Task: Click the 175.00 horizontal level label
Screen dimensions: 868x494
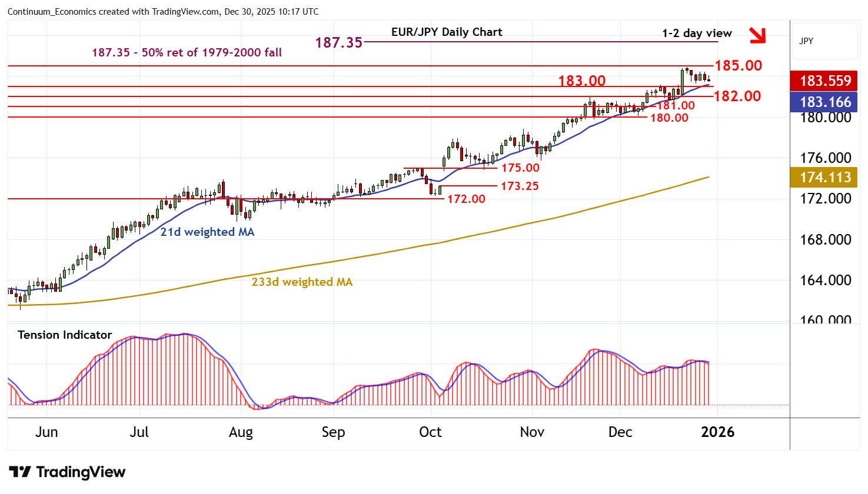Action: (x=520, y=168)
